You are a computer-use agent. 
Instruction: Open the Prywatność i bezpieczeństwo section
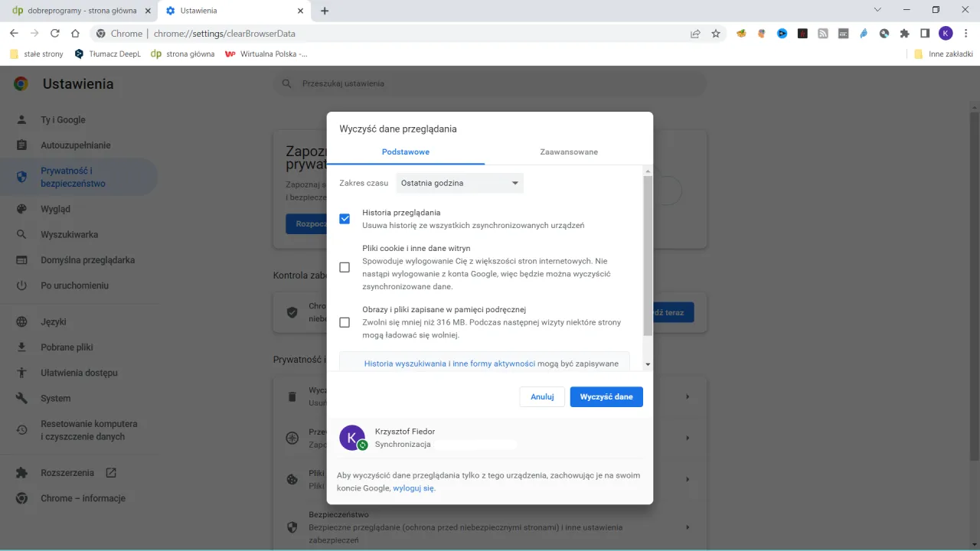pyautogui.click(x=80, y=177)
